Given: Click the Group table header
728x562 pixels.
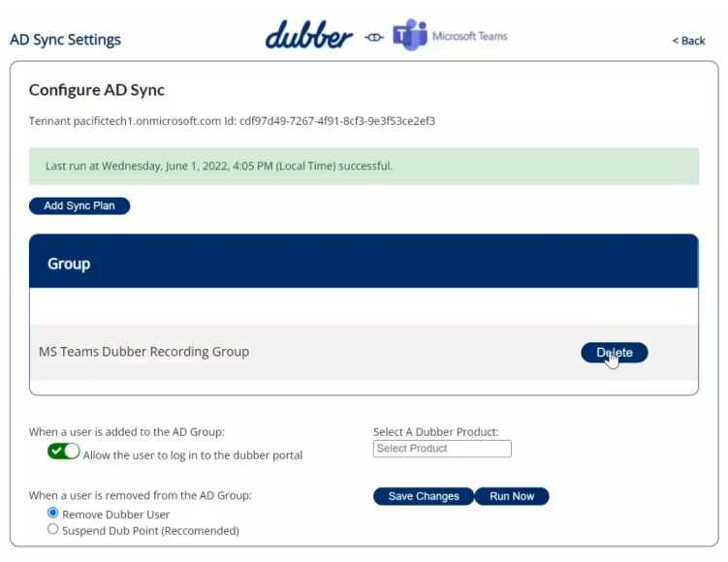Looking at the screenshot, I should [364, 262].
